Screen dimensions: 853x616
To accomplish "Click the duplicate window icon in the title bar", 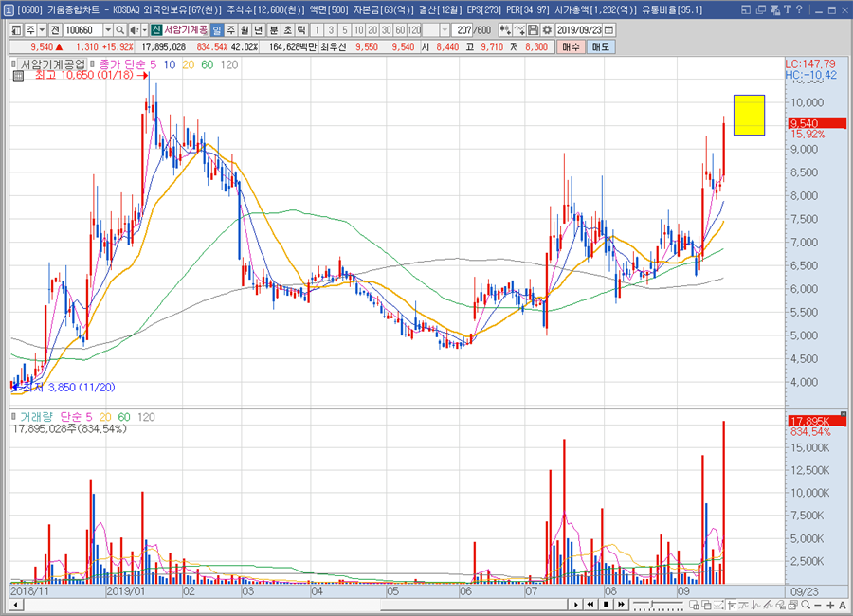I will point(760,9).
